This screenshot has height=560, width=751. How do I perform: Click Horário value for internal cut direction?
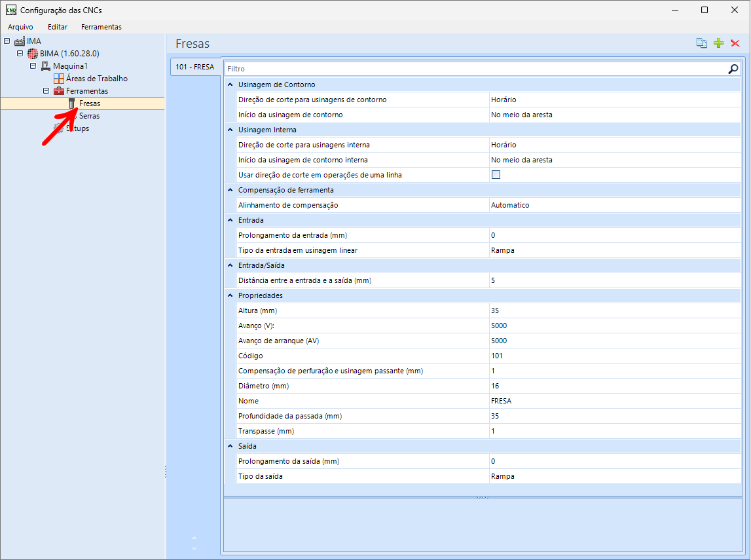pos(615,145)
